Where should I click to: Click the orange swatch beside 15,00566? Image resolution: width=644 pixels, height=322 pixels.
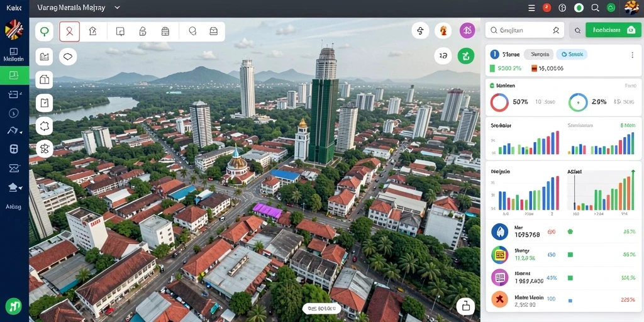(535, 69)
